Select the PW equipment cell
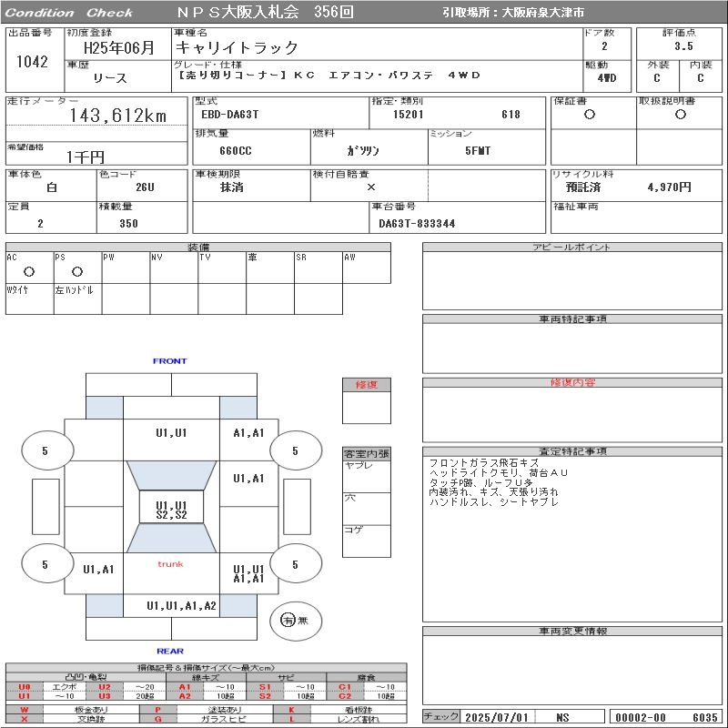Viewport: 728px width, 728px height. [126, 268]
